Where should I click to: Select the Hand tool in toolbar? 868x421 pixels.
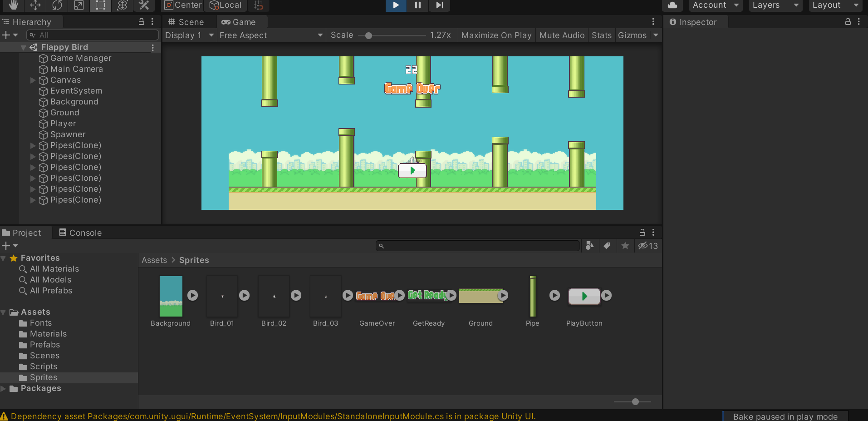[13, 5]
